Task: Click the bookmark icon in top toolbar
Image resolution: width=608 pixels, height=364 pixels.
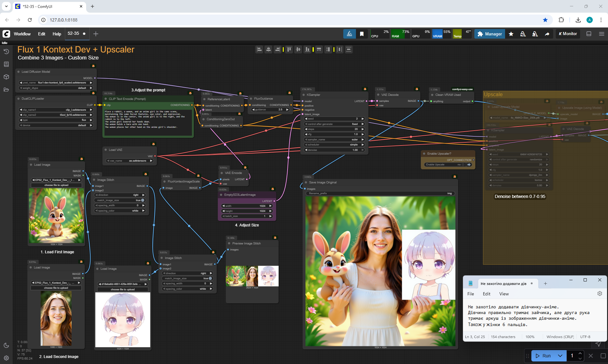Action: click(x=362, y=34)
